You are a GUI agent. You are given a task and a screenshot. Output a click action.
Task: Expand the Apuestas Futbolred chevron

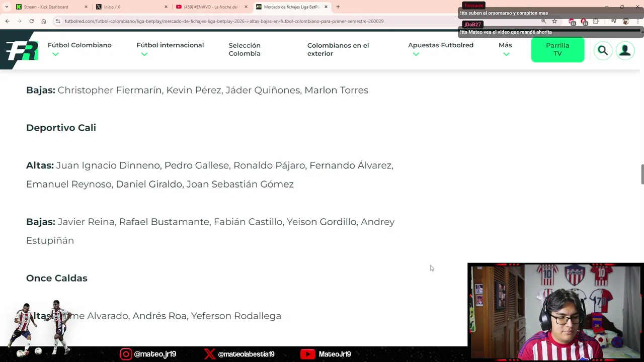click(x=416, y=54)
